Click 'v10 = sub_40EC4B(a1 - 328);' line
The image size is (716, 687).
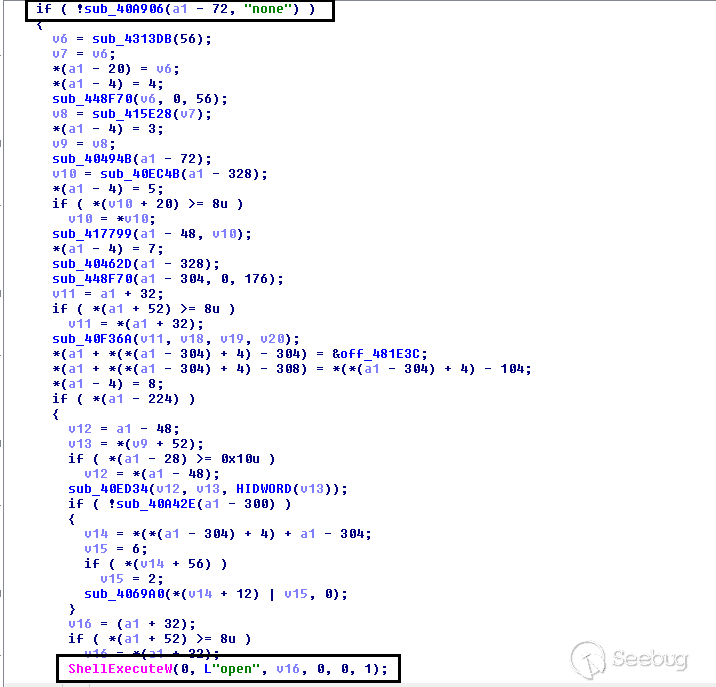159,174
